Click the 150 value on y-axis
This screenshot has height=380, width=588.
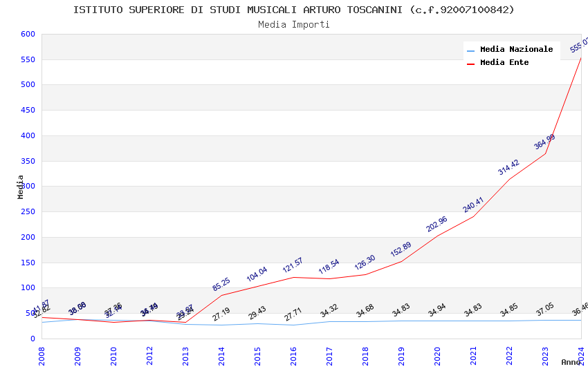coord(28,263)
